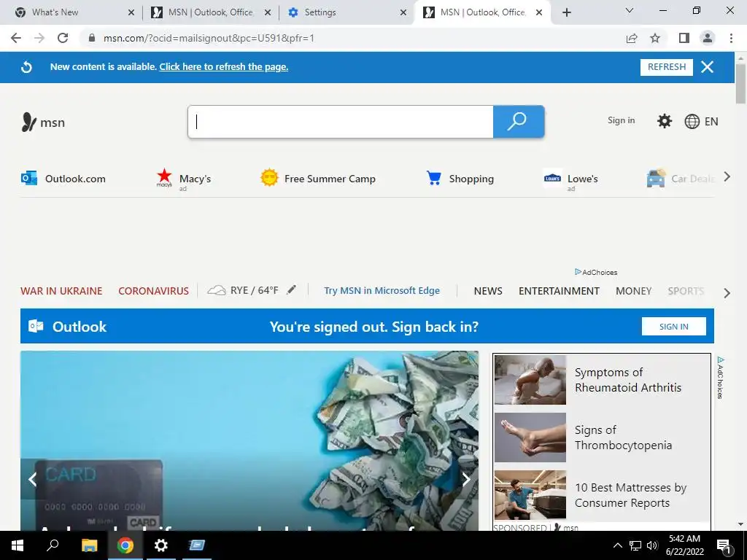Open File Explorer from taskbar
This screenshot has width=747, height=560.
point(89,545)
